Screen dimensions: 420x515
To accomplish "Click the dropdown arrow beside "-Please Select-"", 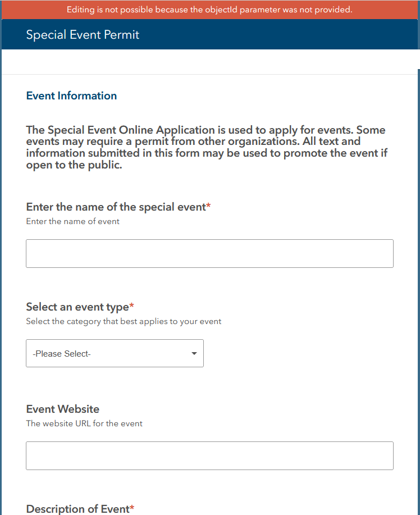I will point(194,353).
